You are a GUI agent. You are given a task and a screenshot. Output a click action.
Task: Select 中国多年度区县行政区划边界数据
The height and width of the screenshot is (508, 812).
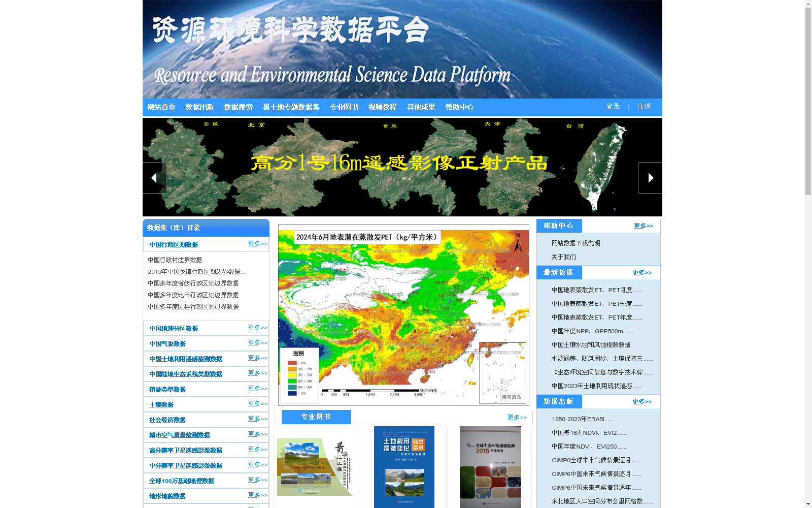pyautogui.click(x=193, y=307)
